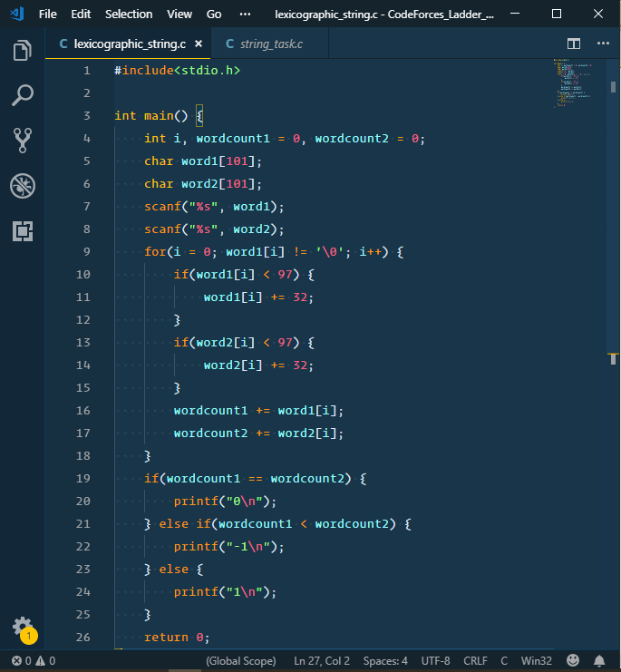Open the Explorer view in activity bar
621x672 pixels.
pos(23,50)
